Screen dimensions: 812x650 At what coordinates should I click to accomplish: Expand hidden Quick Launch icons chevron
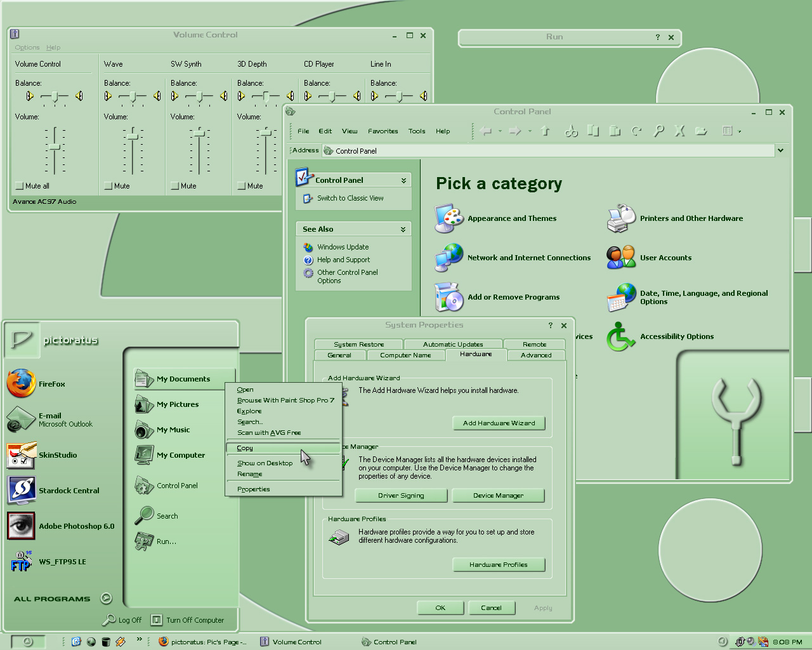click(139, 640)
